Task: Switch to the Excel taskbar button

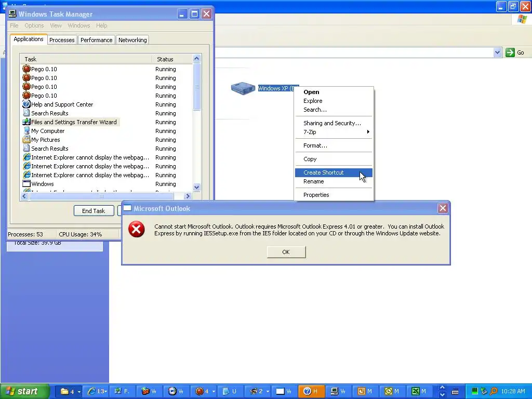Action: click(x=420, y=391)
